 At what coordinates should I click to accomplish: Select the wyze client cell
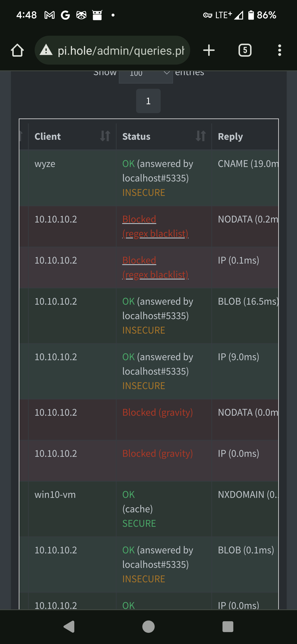[x=45, y=164]
